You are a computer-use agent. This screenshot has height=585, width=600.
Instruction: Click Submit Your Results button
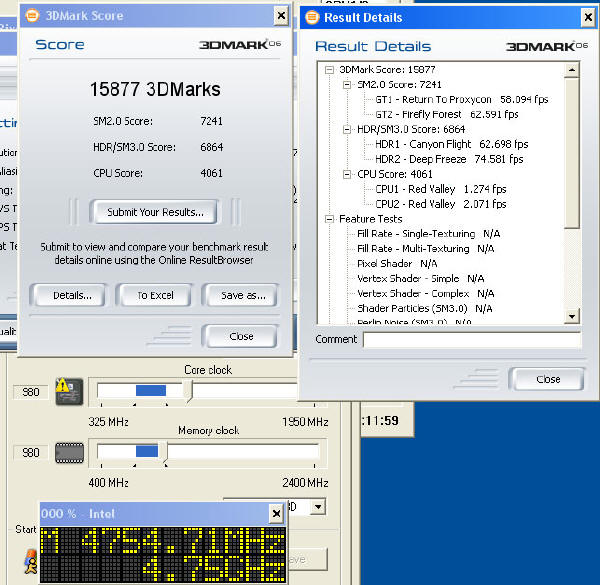pyautogui.click(x=155, y=212)
